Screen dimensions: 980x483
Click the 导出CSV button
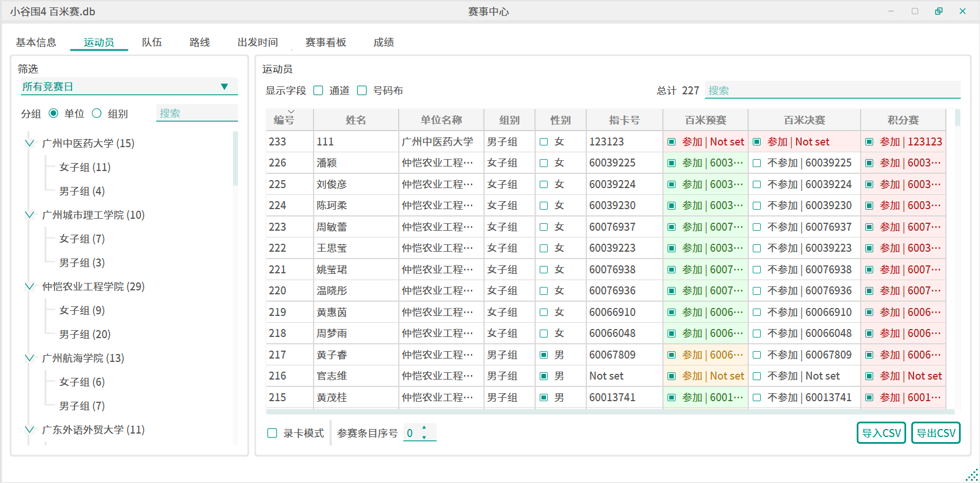click(x=936, y=433)
